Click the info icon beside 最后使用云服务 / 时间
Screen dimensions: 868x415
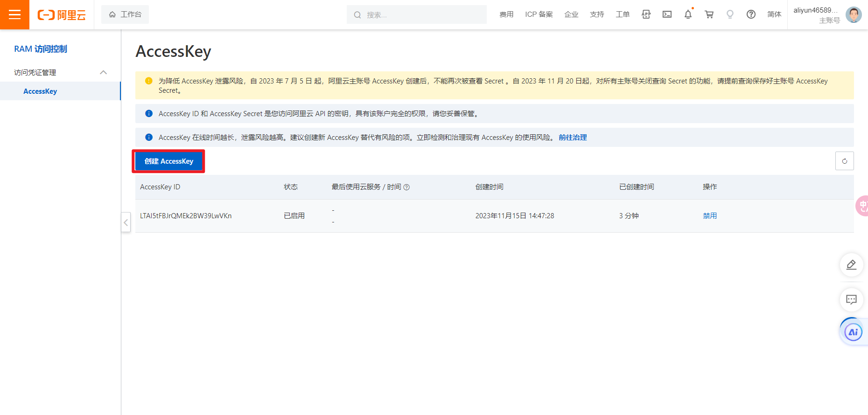(x=406, y=187)
